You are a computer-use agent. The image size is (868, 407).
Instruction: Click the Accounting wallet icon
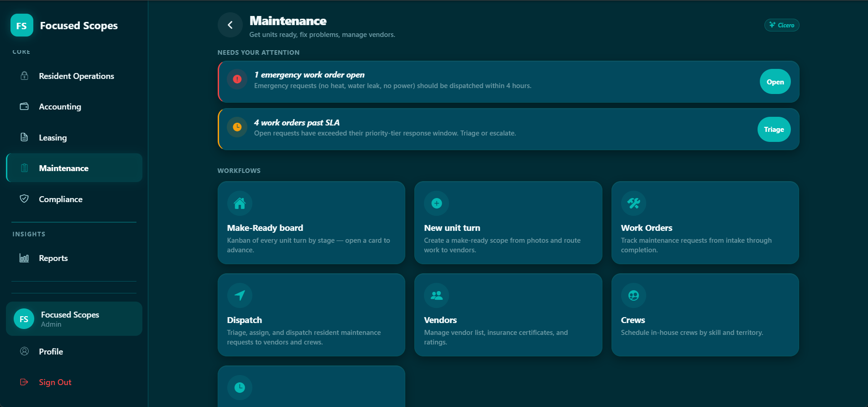point(25,106)
